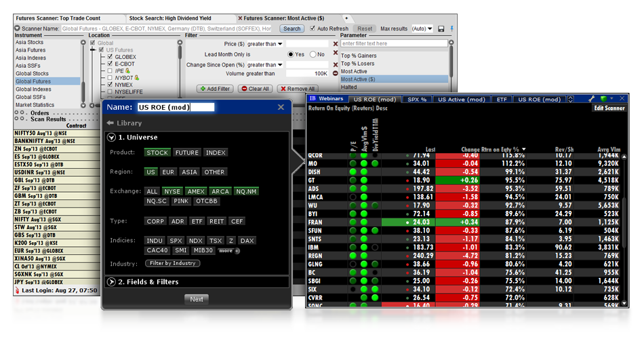Viewport: 644px width, 339px height.
Task: Remove the Price ($) filter with red X
Action: coord(336,44)
